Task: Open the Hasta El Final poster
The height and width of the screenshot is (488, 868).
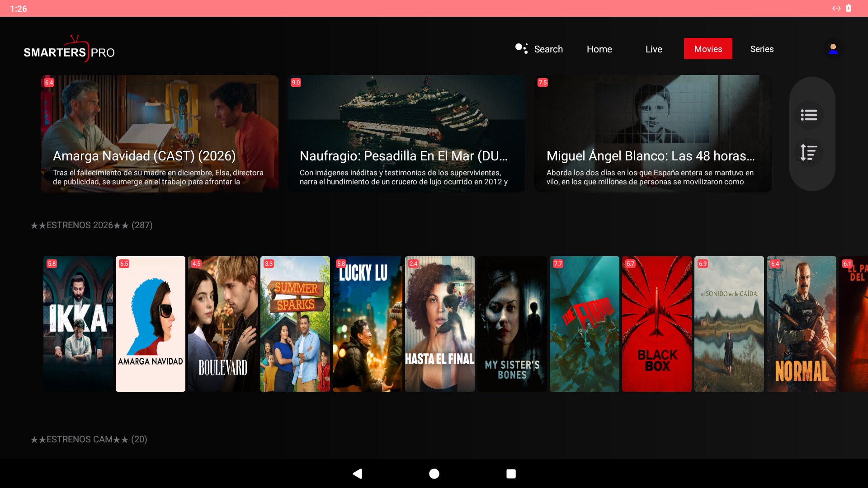Action: [440, 324]
